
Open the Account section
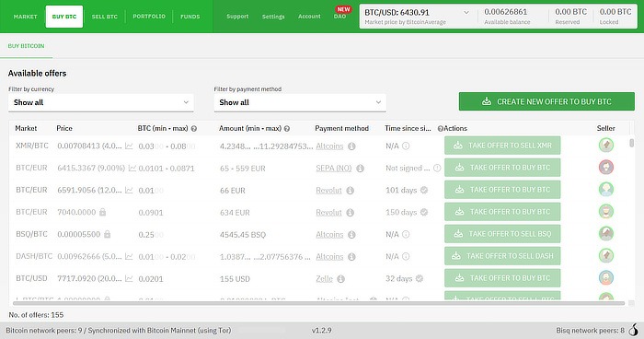309,17
